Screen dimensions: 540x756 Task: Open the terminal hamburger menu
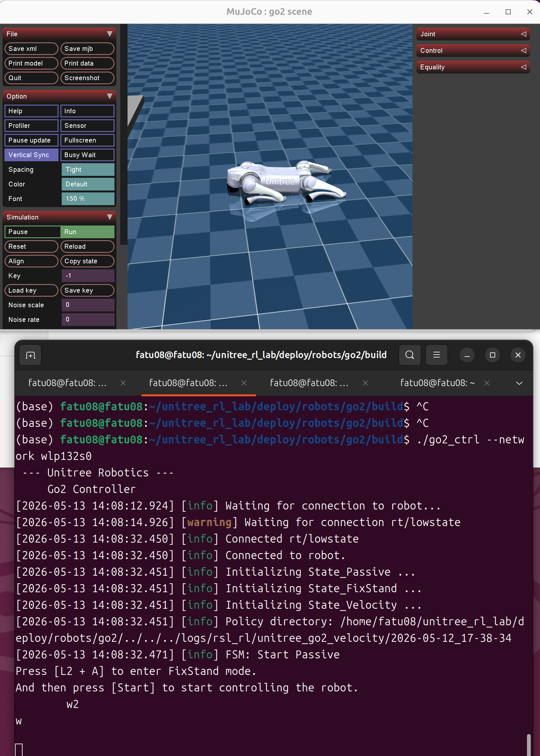(437, 355)
